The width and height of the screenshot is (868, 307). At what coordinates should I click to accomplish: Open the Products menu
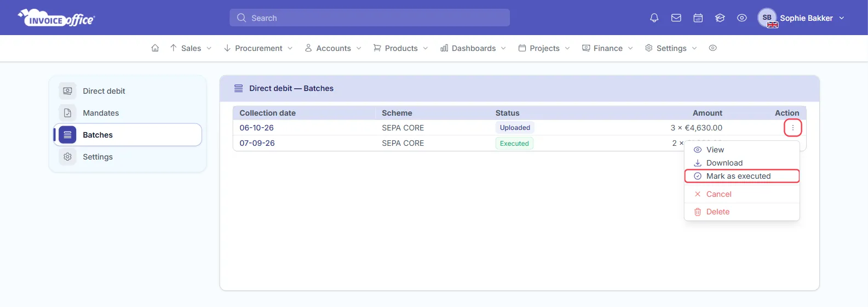[400, 48]
